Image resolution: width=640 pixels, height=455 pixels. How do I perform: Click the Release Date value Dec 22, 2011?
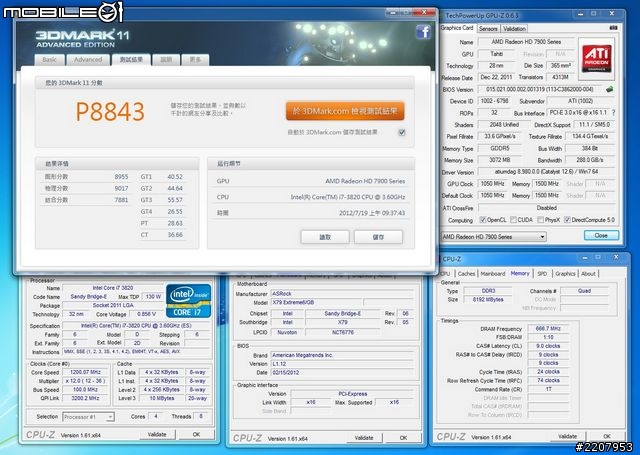coord(496,77)
